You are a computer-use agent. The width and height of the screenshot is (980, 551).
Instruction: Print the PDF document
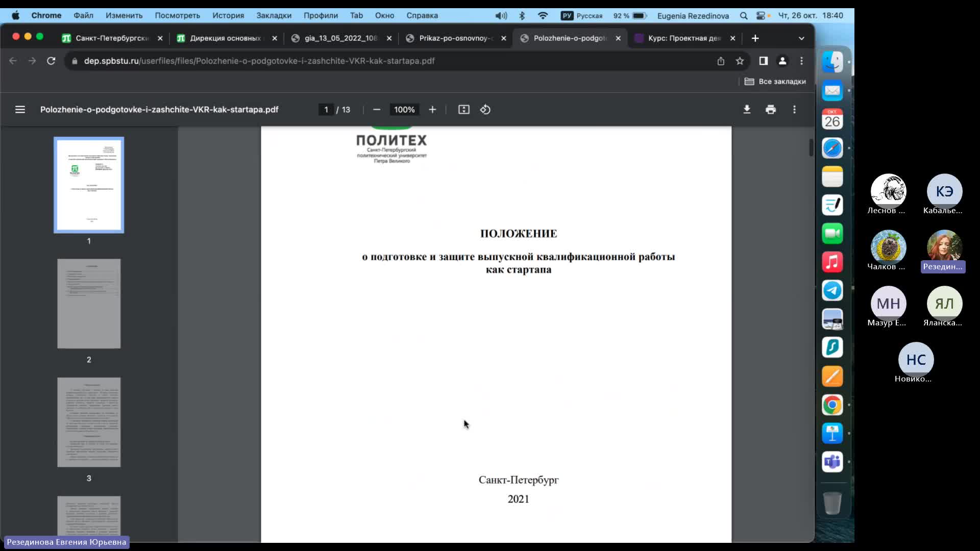point(771,110)
